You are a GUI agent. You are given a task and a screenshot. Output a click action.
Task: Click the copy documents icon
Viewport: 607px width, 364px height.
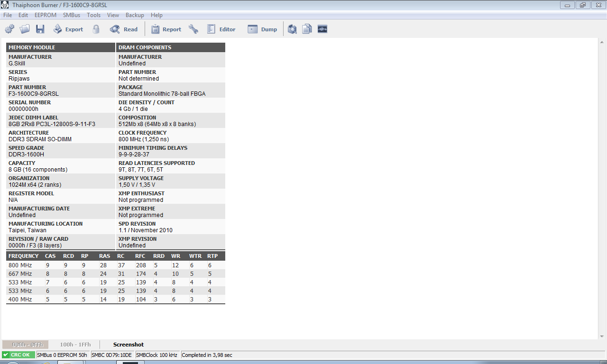pyautogui.click(x=307, y=29)
